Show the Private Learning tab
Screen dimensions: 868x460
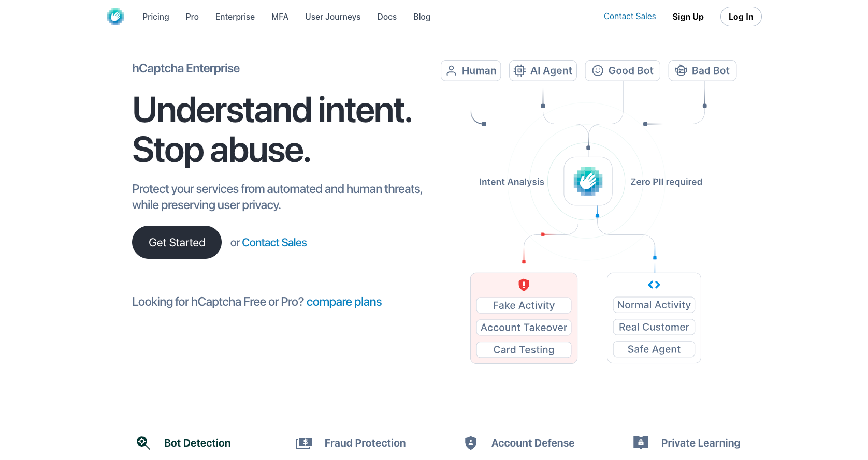[x=686, y=443]
